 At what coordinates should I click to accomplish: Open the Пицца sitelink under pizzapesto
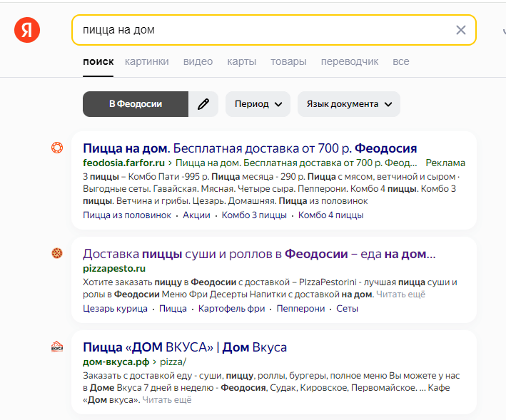tap(173, 309)
